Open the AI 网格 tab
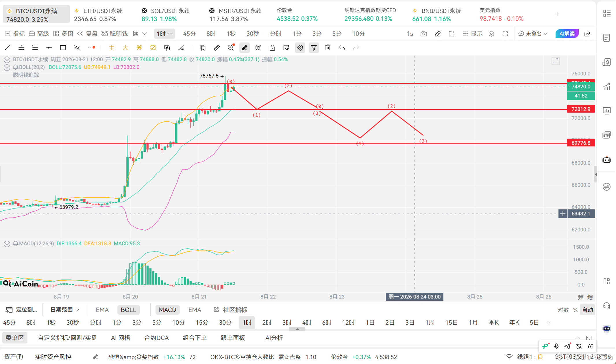The width and height of the screenshot is (616, 364). coord(121,338)
